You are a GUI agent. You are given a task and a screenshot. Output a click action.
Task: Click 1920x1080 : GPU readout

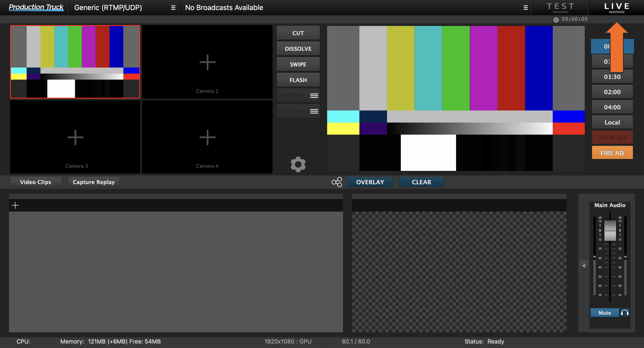coord(288,342)
